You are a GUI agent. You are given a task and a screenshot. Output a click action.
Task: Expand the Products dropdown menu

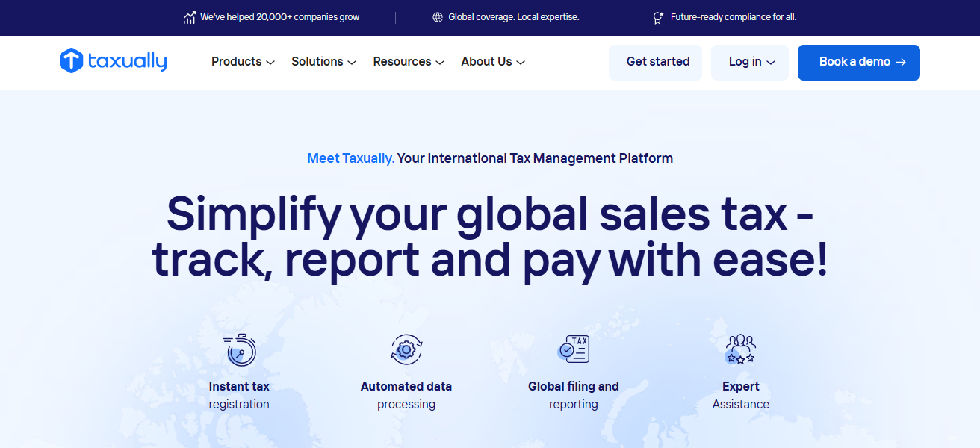pyautogui.click(x=243, y=62)
